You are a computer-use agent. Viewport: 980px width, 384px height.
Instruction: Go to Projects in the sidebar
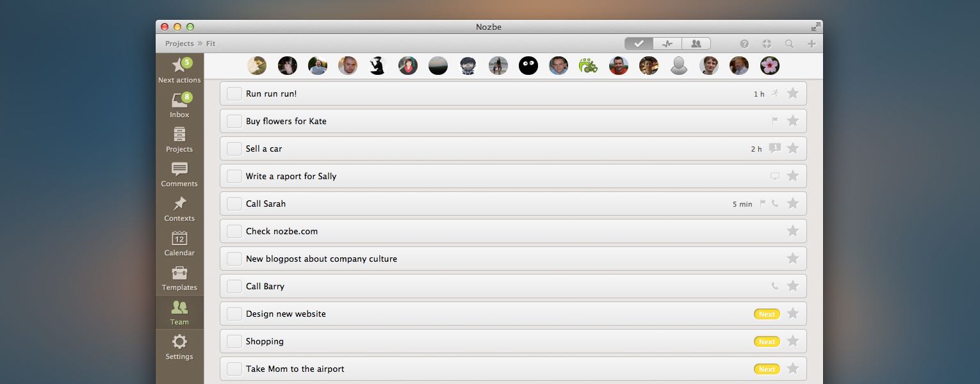click(x=179, y=140)
